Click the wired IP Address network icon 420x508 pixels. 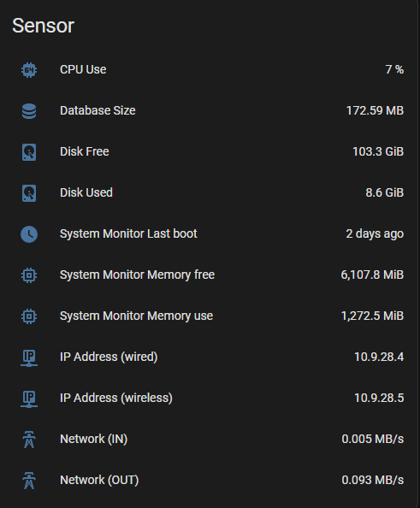(x=29, y=357)
